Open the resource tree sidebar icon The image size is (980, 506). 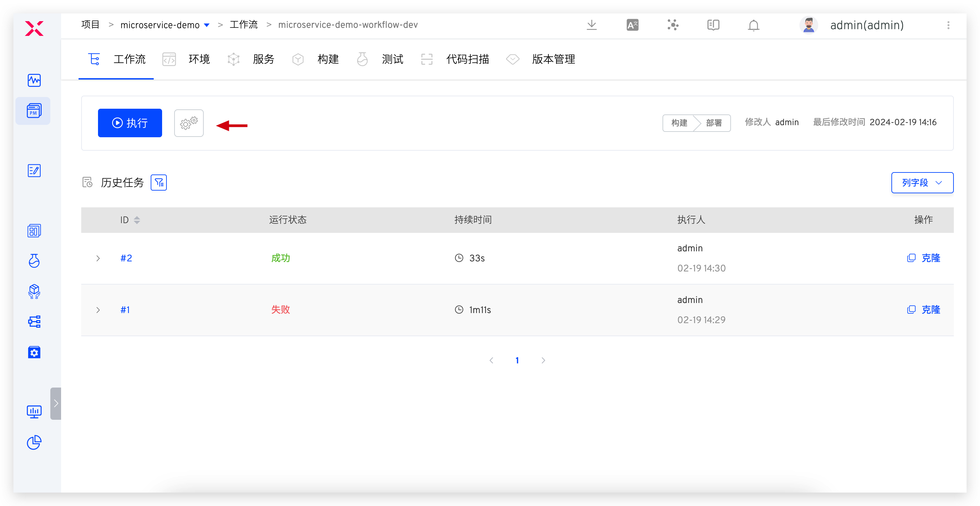pyautogui.click(x=34, y=322)
